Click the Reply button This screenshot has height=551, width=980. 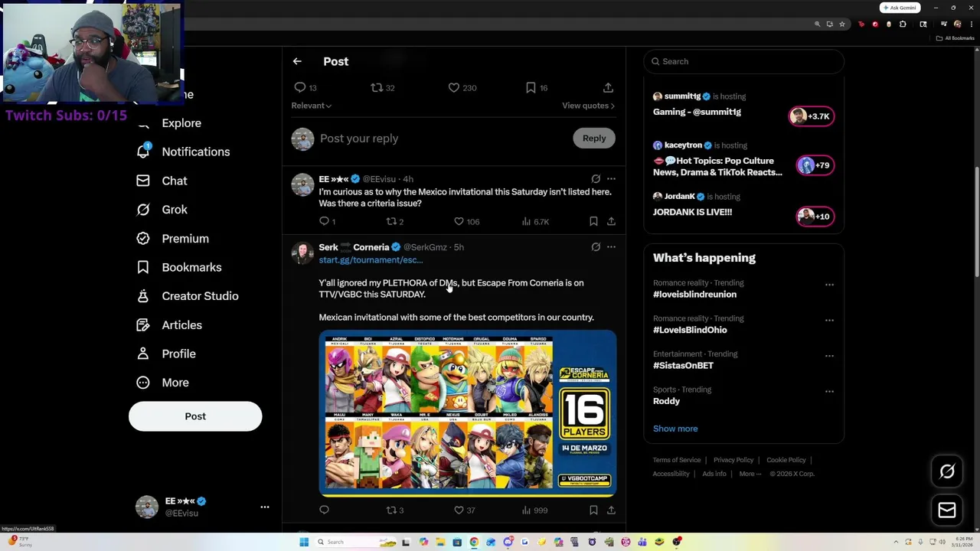click(x=594, y=139)
